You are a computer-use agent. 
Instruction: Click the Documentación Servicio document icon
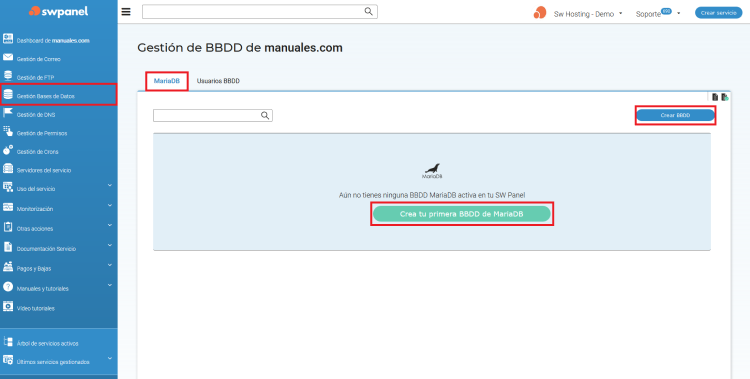tap(8, 247)
